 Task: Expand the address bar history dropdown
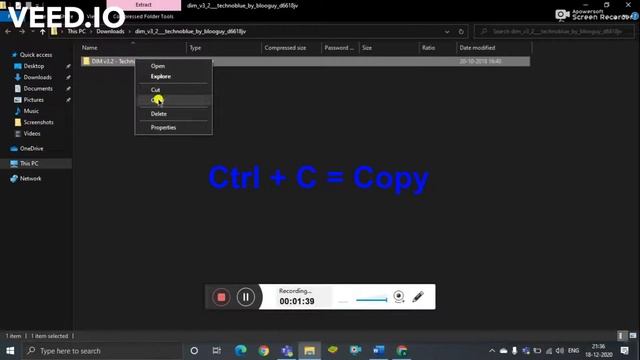pyautogui.click(x=447, y=31)
